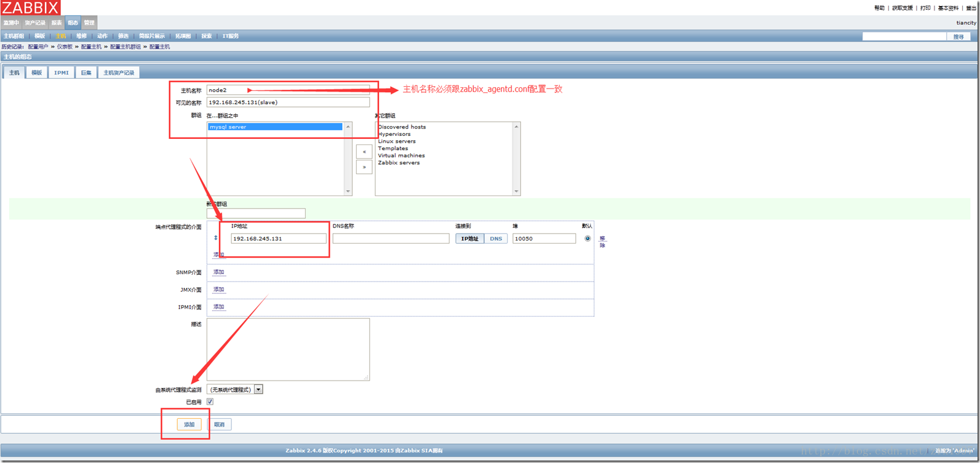Viewport: 980px width, 463px height.
Task: Go to 筛选 submenu item
Action: point(123,36)
